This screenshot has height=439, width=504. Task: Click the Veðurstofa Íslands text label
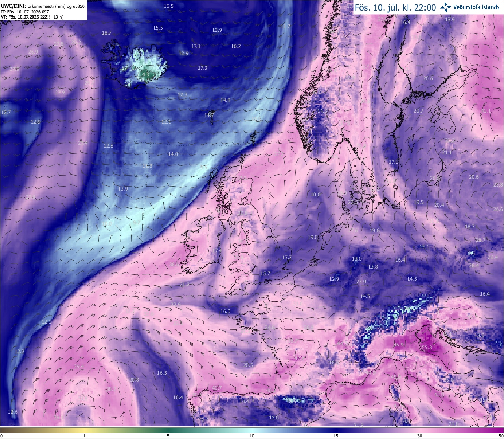(476, 7)
